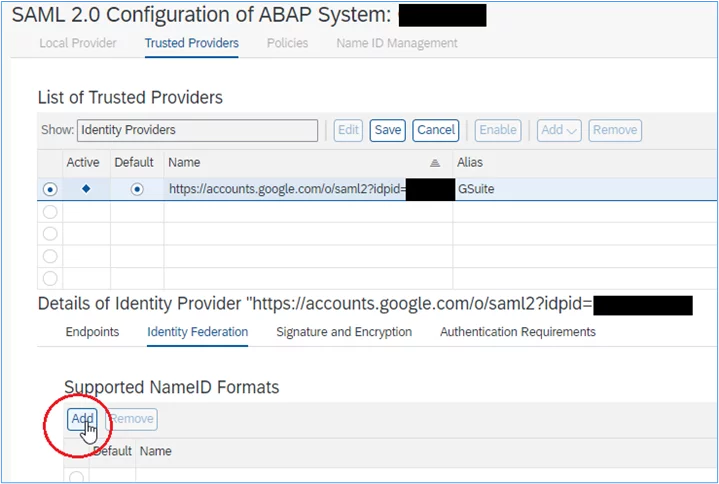Select the last empty provider row radio

pos(50,278)
